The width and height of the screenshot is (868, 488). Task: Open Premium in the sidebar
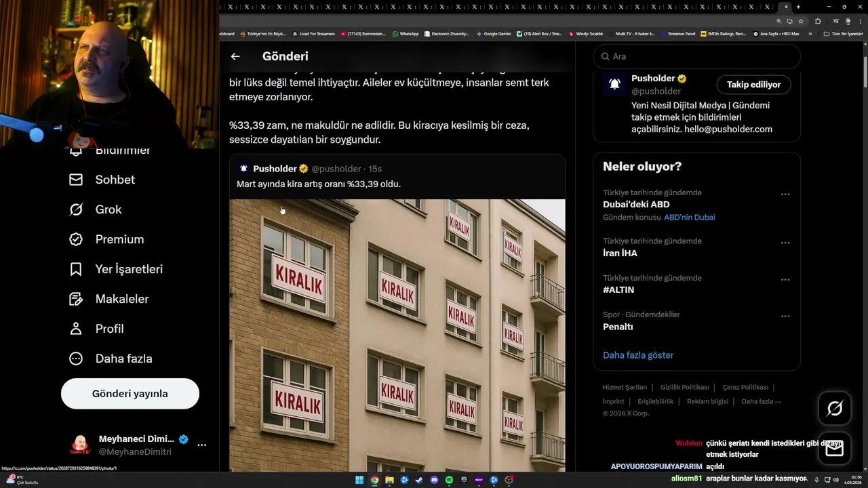tap(107, 239)
